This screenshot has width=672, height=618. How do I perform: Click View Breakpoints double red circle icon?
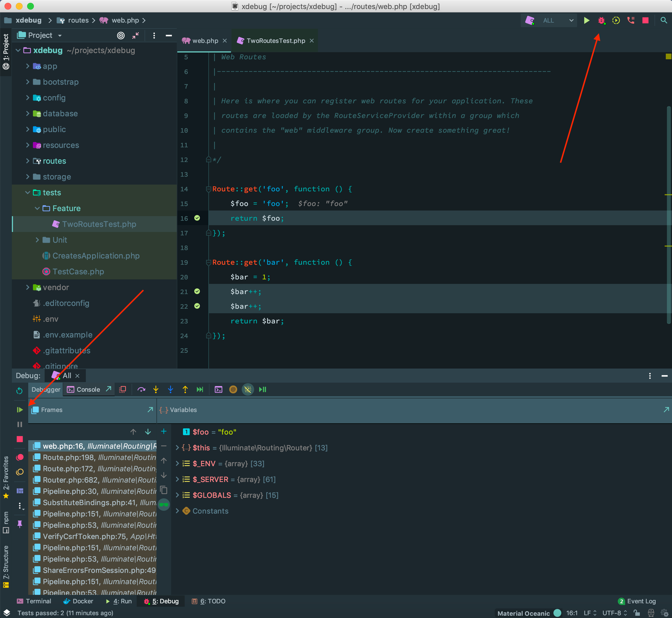tap(20, 457)
